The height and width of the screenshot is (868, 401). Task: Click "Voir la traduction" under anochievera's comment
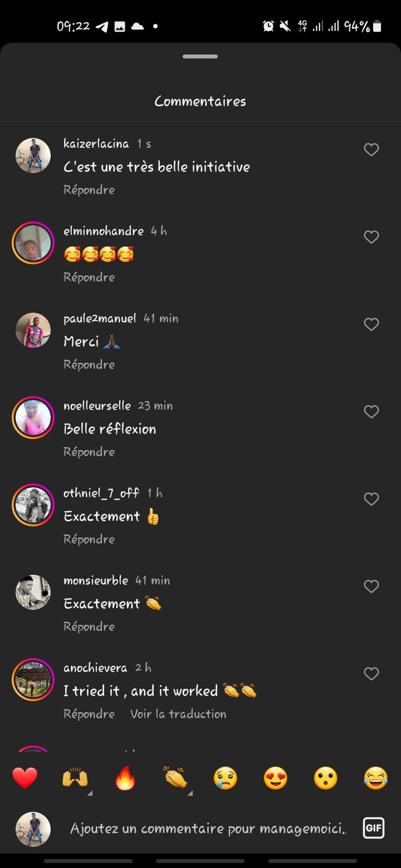pyautogui.click(x=178, y=714)
